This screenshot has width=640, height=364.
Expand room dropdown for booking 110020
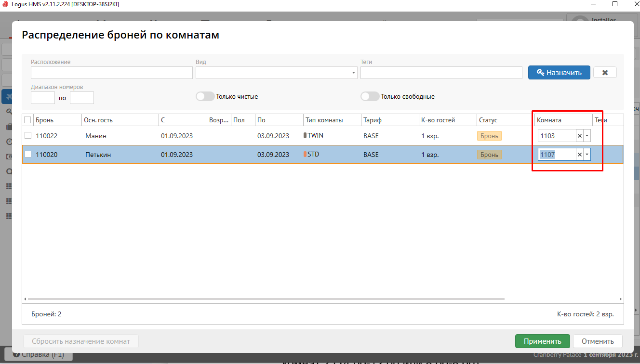click(x=587, y=155)
